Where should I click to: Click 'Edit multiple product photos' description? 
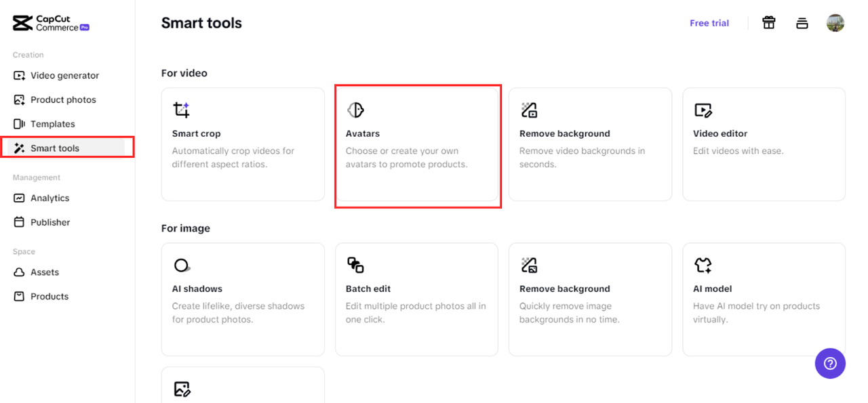tap(416, 312)
